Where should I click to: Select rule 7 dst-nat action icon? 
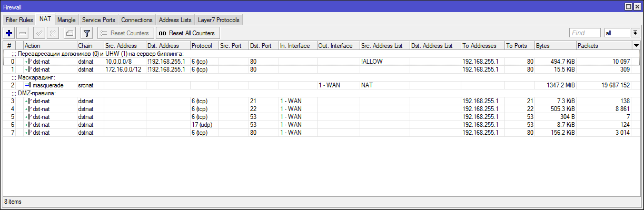pos(28,132)
